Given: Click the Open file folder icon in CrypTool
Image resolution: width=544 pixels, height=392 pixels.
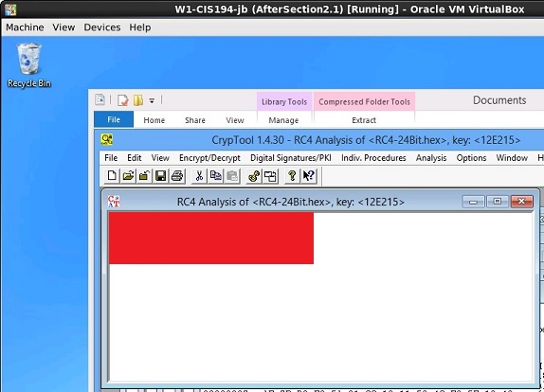Looking at the screenshot, I should click(128, 176).
